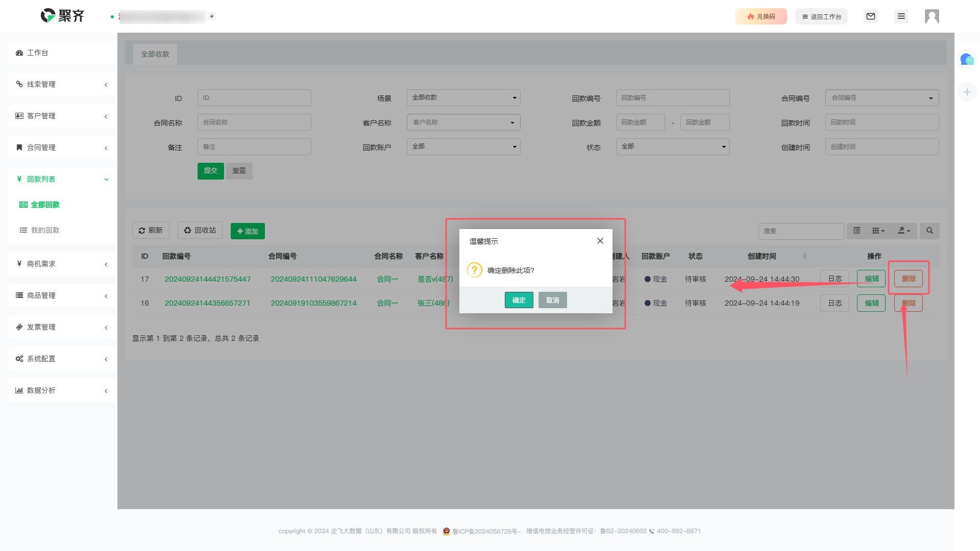
Task: Click the 兑换码 redeem code button
Action: click(761, 16)
